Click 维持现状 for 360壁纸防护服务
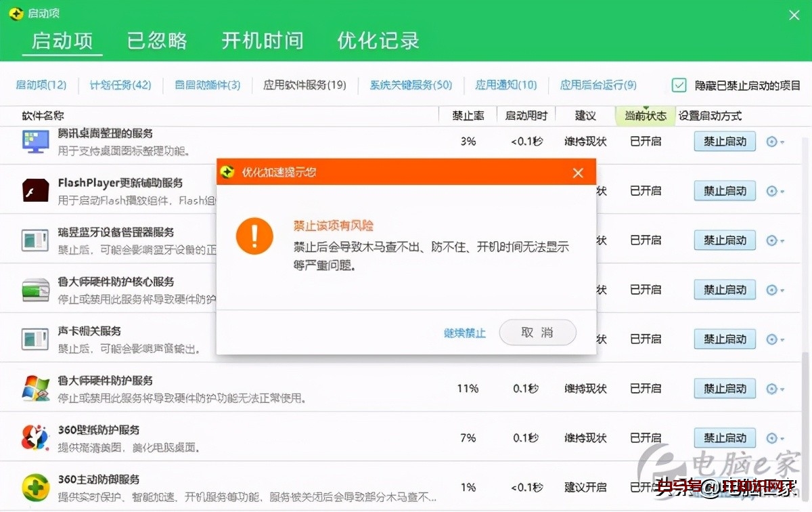 (x=585, y=438)
